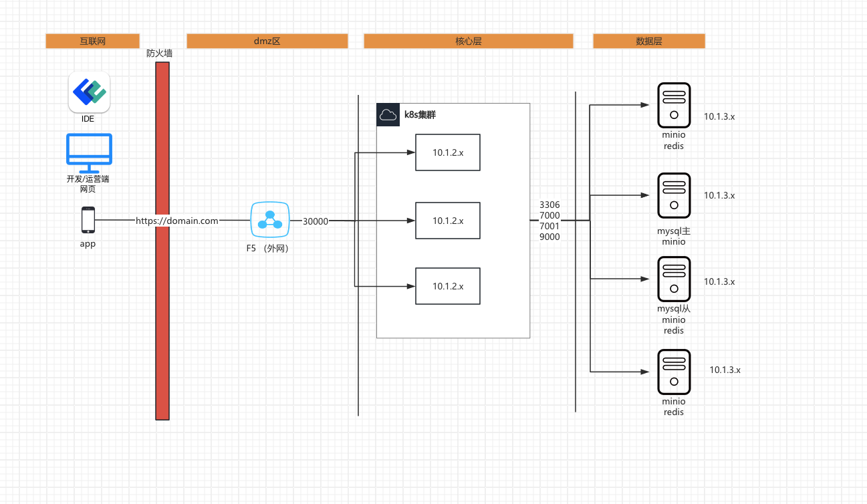Click the k8s集群 title text
The image size is (867, 504).
pos(420,115)
